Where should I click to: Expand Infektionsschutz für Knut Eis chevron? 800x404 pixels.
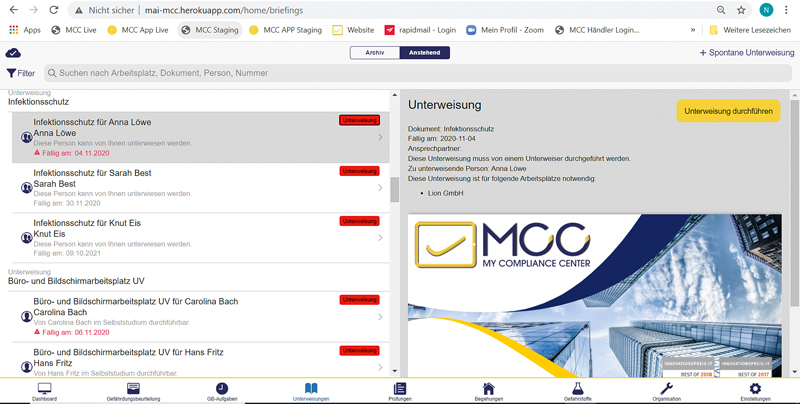pyautogui.click(x=380, y=238)
